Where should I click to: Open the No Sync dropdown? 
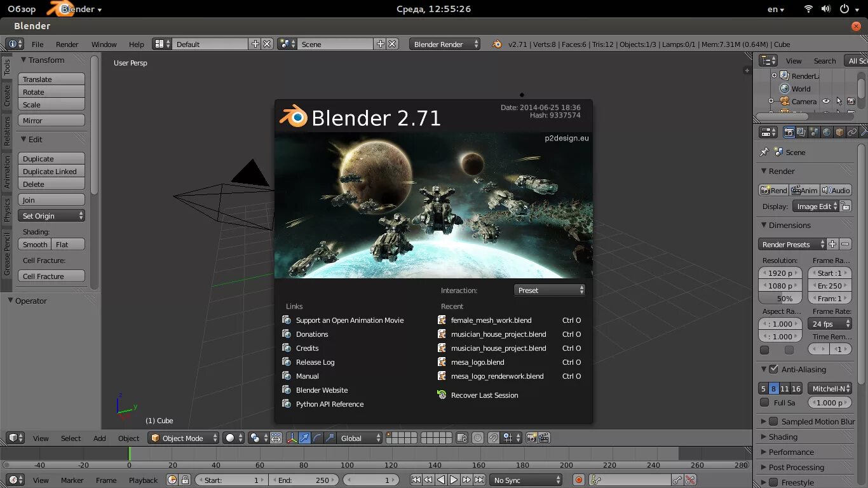[527, 480]
